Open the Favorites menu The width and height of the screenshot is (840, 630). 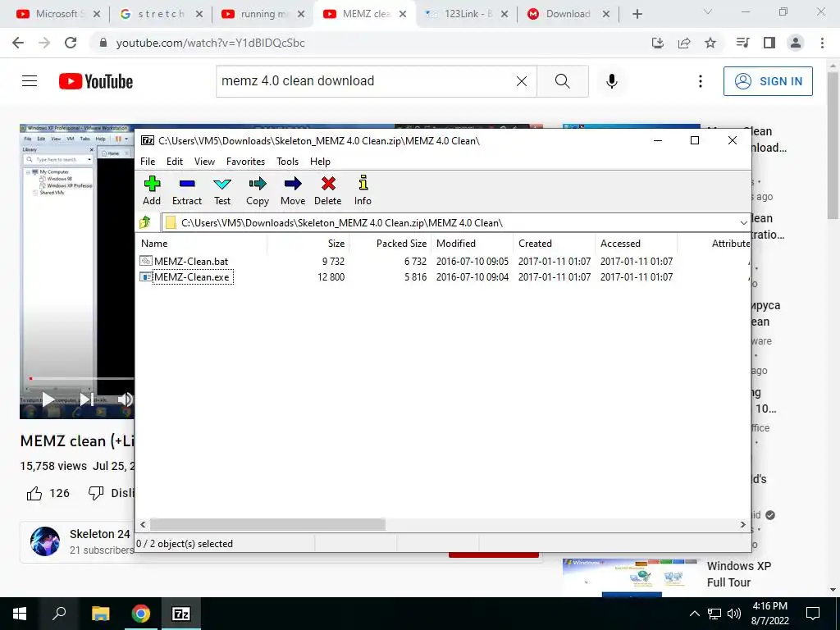(x=245, y=162)
